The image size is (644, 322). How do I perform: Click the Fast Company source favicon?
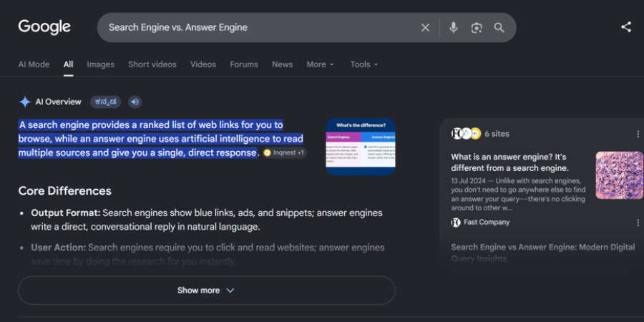point(456,223)
